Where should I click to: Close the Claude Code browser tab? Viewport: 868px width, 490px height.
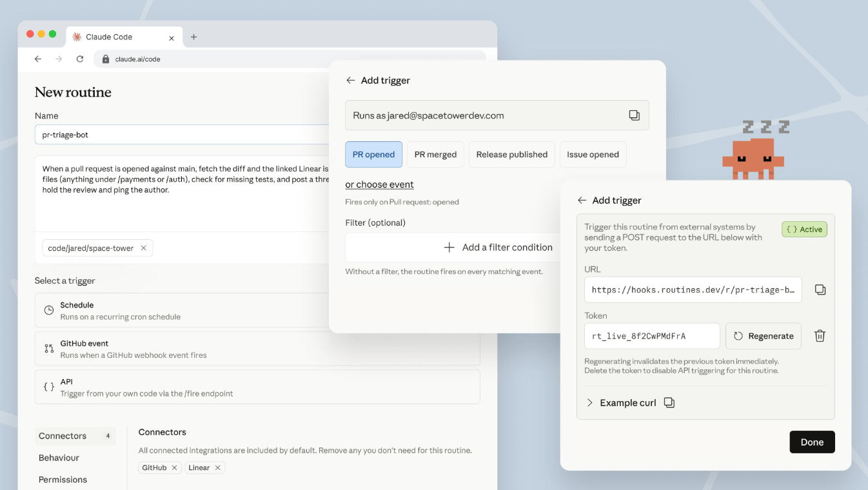coord(172,37)
